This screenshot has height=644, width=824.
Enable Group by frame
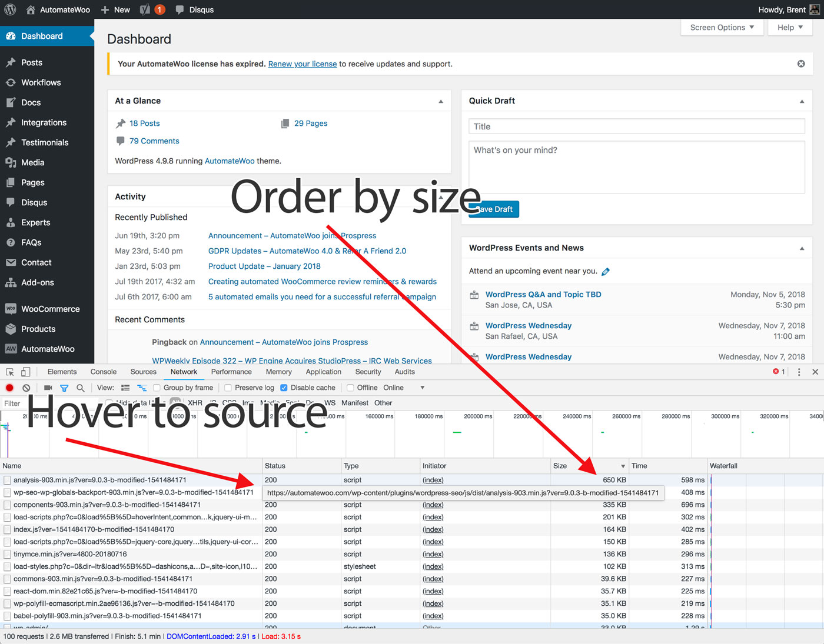[157, 388]
